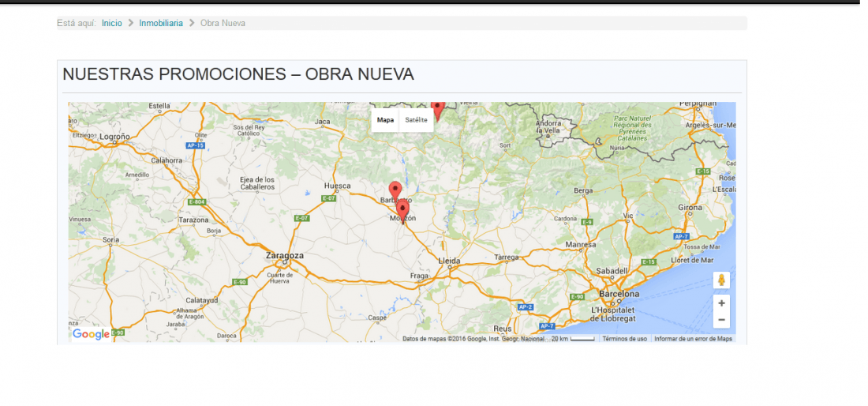Screen dimensions: 868x406
Task: Click the Andorra la Vella label
Action: pyautogui.click(x=548, y=126)
